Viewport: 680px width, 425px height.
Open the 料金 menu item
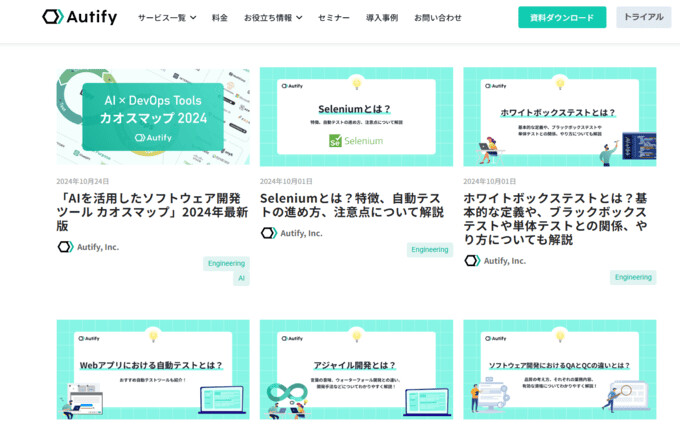click(219, 18)
